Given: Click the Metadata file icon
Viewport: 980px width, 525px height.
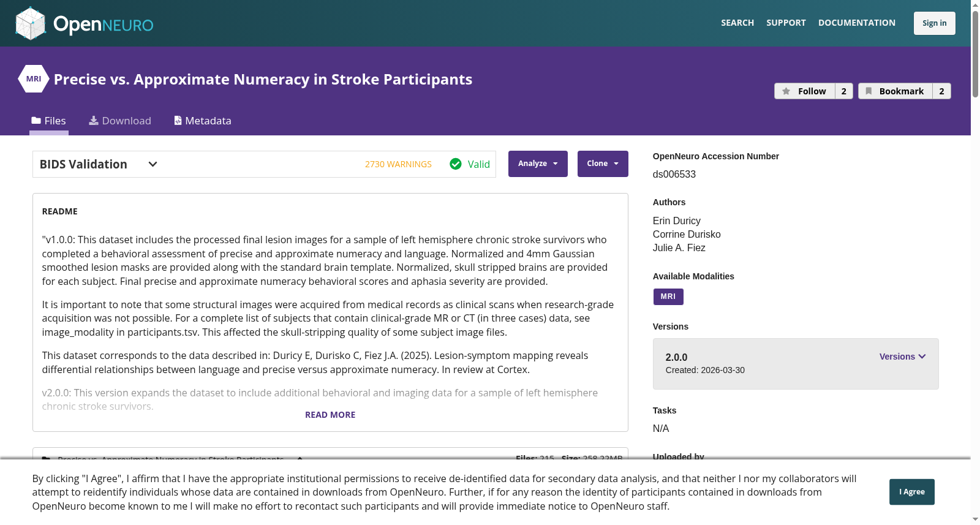Looking at the screenshot, I should coord(178,121).
